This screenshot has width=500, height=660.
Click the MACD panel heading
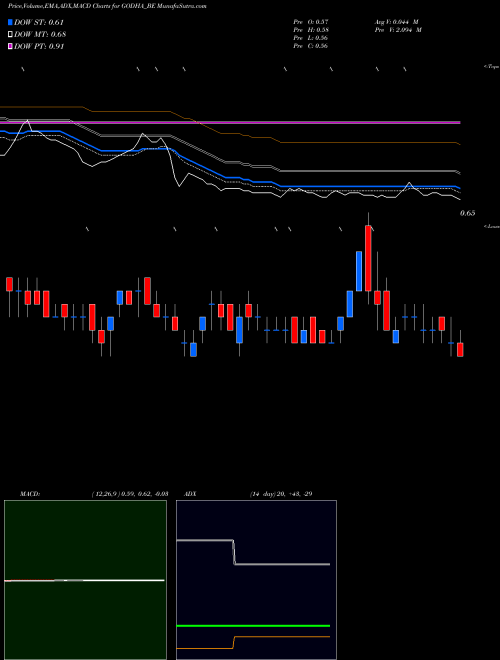[x=30, y=494]
